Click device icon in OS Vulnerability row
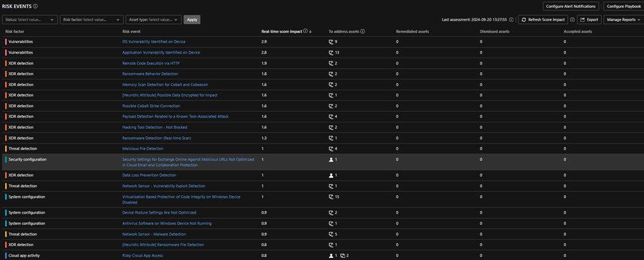The height and width of the screenshot is (260, 644). 331,42
